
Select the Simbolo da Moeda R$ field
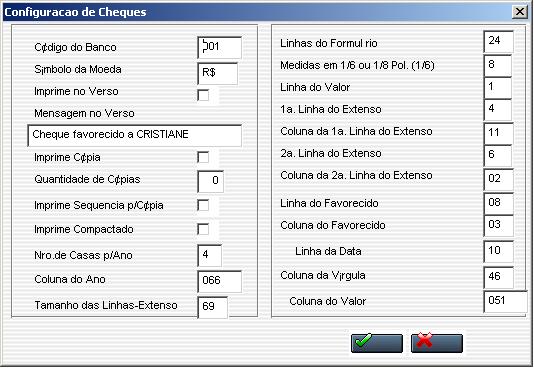pos(218,73)
